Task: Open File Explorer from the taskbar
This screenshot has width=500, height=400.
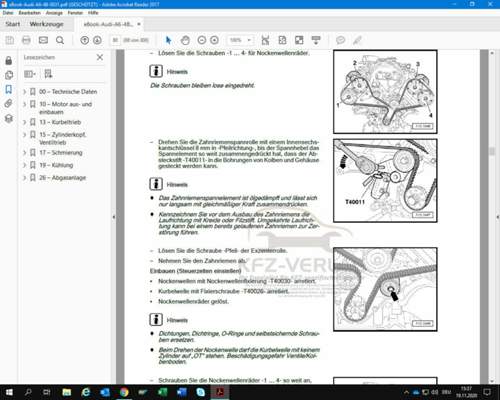Action: coord(67,392)
